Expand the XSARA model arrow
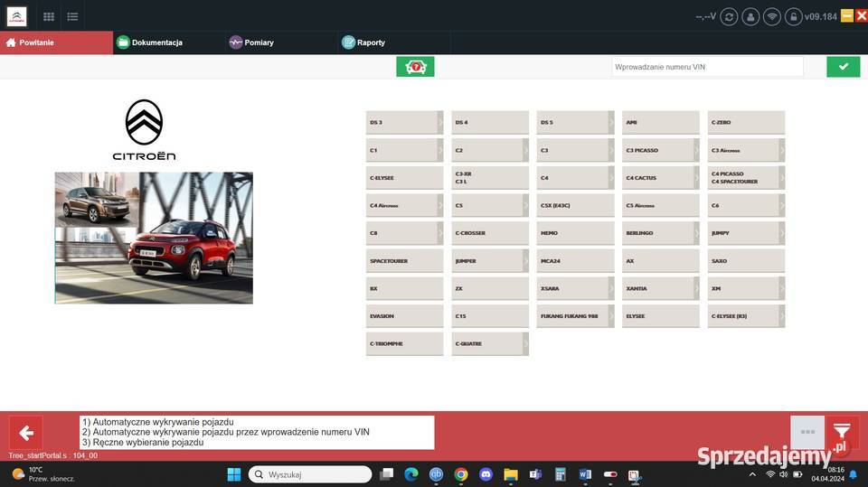The image size is (868, 487). (x=611, y=288)
